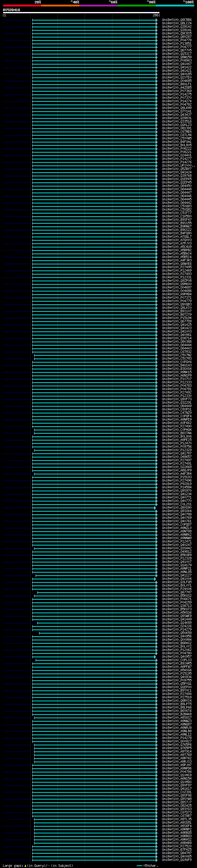Select hit label UniRef100_C6TD73

click(176, 812)
